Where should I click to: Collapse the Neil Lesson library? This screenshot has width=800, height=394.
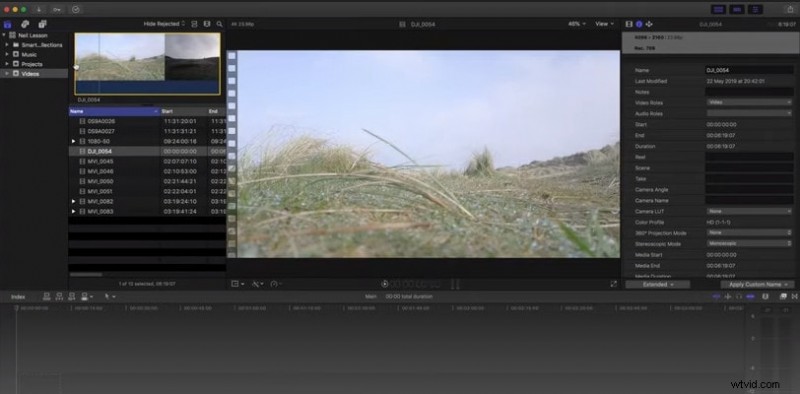(x=4, y=36)
